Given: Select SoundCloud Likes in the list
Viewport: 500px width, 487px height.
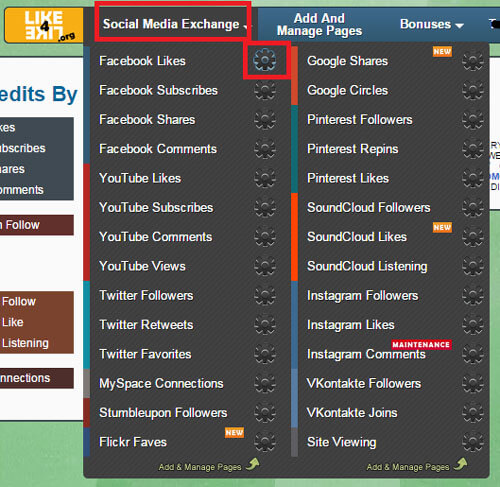Looking at the screenshot, I should 357,237.
